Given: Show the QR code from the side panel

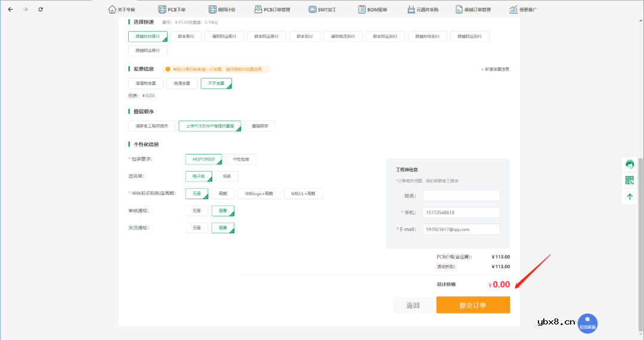Looking at the screenshot, I should pyautogui.click(x=630, y=180).
